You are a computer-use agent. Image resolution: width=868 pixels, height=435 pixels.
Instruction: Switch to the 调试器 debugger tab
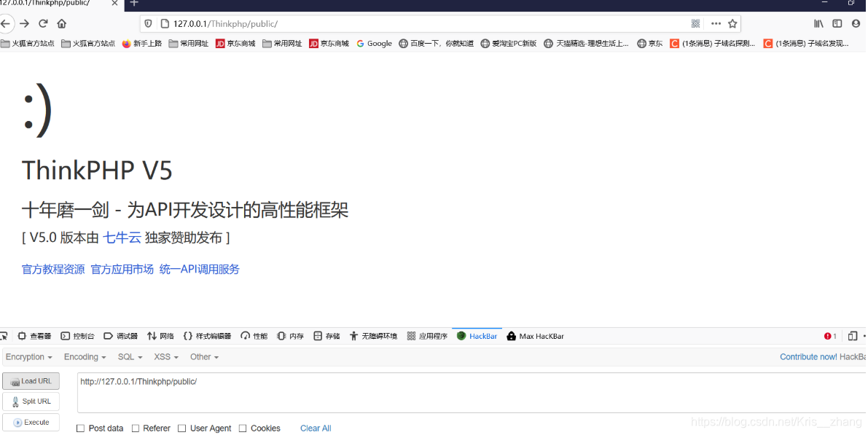[x=121, y=336]
